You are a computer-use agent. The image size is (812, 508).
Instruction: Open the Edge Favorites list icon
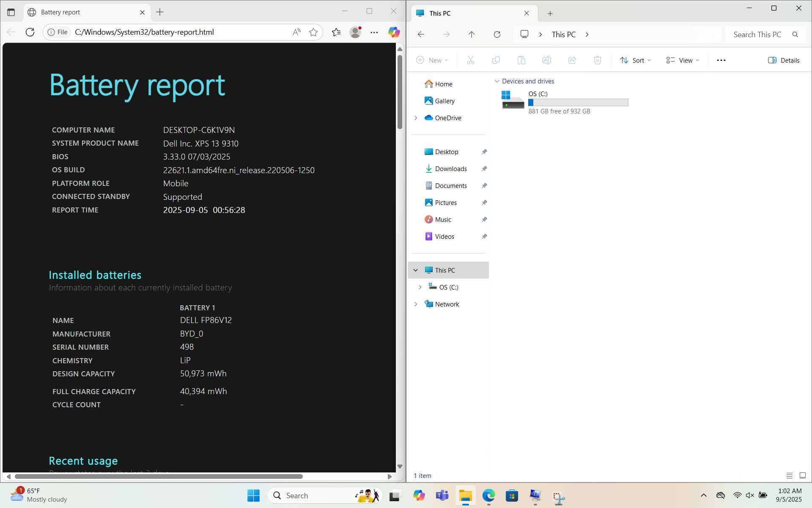(336, 32)
